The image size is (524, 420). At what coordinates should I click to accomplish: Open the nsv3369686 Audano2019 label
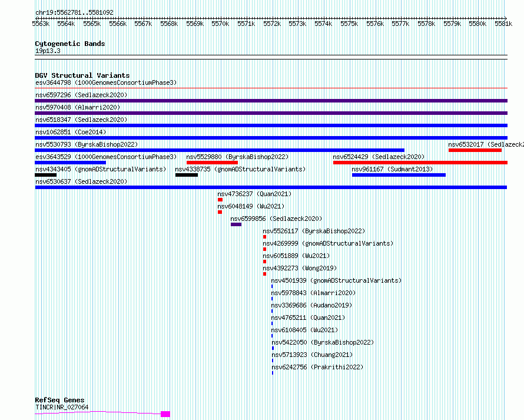[x=311, y=305]
